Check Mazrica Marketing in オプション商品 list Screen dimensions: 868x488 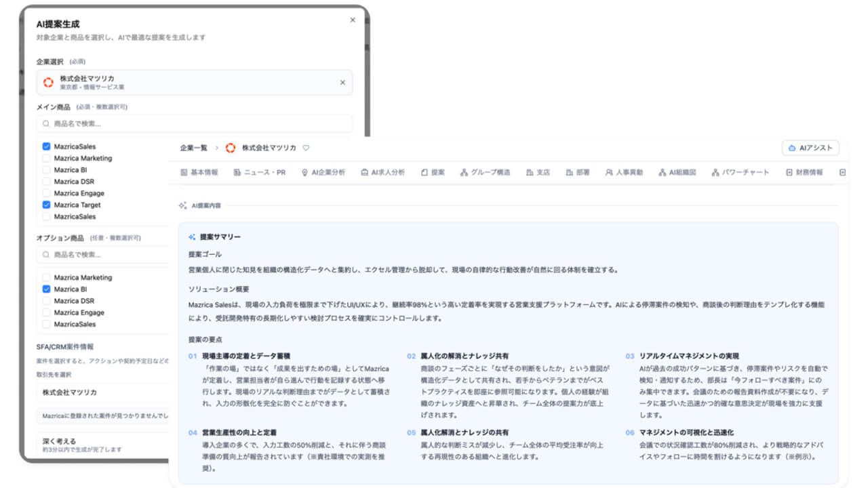(46, 277)
